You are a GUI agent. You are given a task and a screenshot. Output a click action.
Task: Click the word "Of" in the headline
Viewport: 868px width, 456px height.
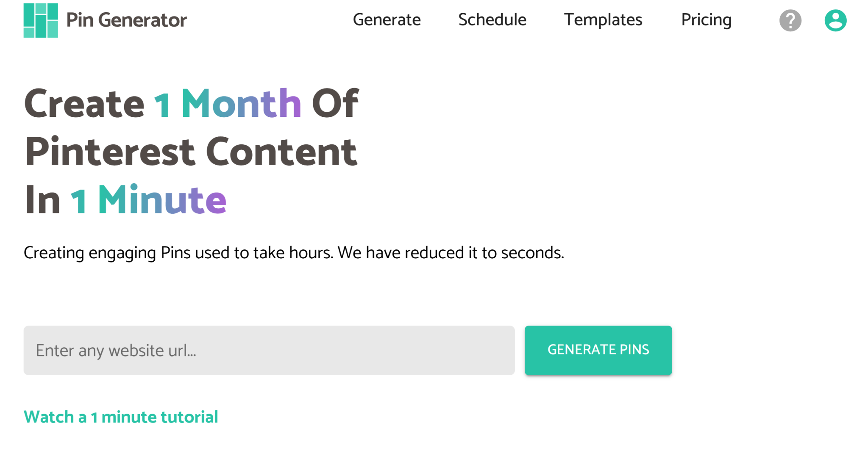click(x=335, y=104)
